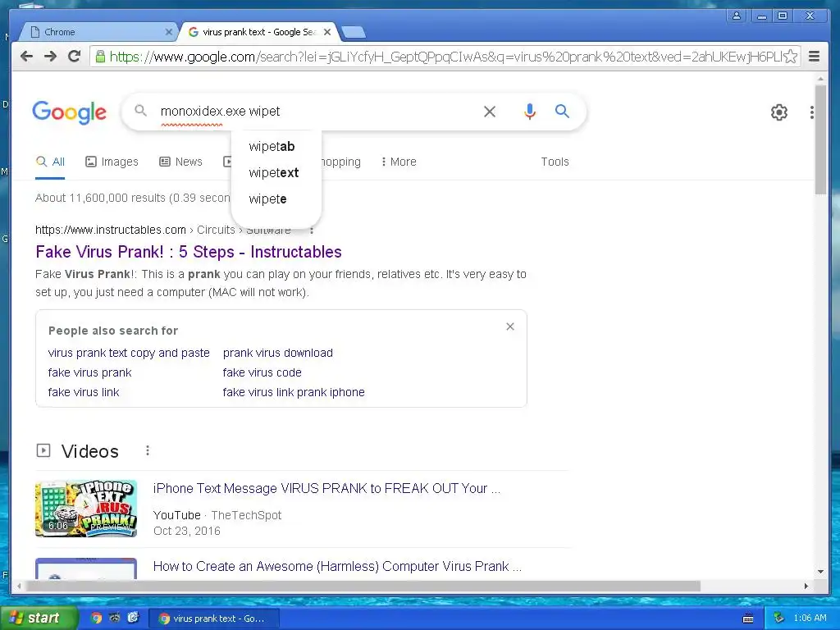Clear the search box with the X
Image resolution: width=840 pixels, height=630 pixels.
490,112
